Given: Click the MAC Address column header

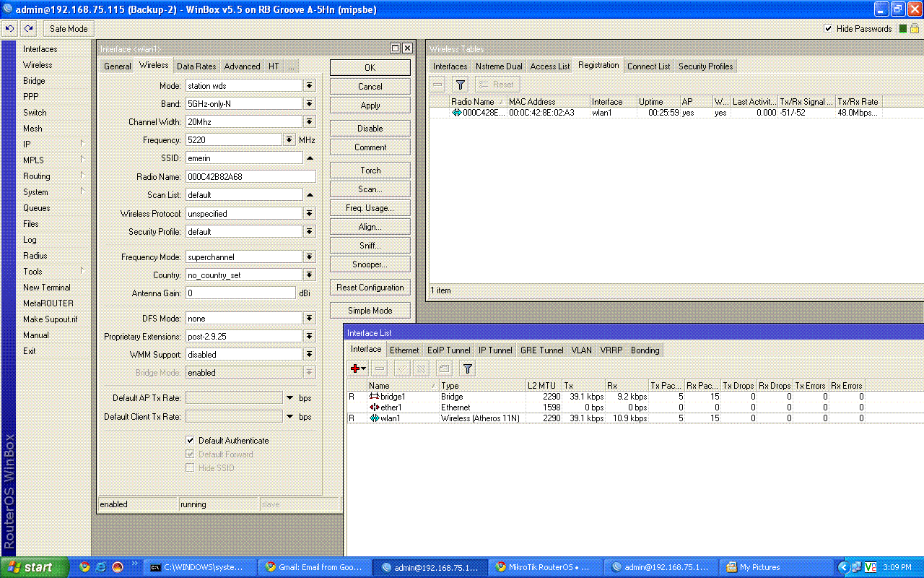Looking at the screenshot, I should [x=548, y=102].
